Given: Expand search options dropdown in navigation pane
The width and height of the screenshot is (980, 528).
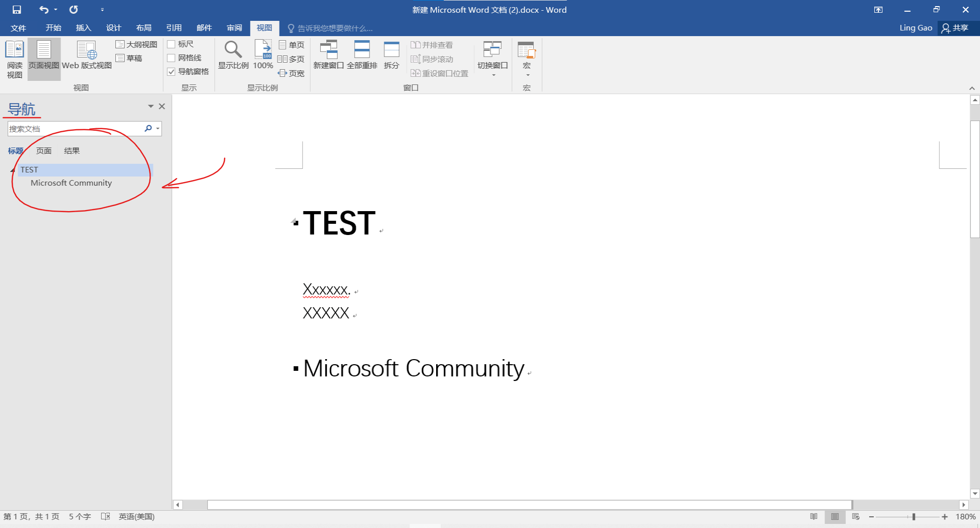Looking at the screenshot, I should (x=158, y=128).
